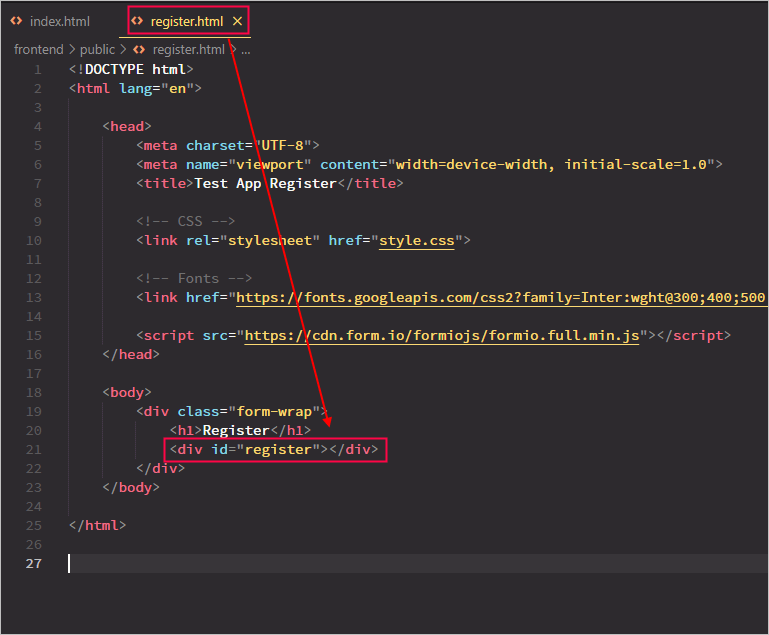The width and height of the screenshot is (769, 635).
Task: Click the div id="register" line
Action: point(274,450)
